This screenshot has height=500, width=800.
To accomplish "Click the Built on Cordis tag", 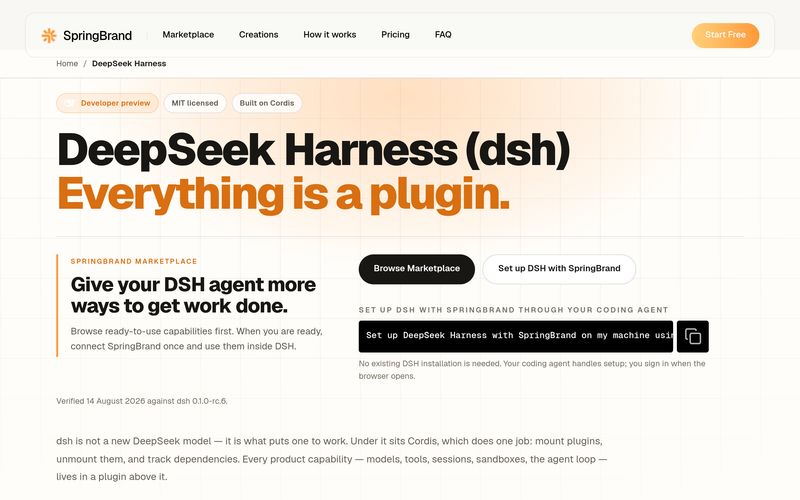I will tap(267, 103).
